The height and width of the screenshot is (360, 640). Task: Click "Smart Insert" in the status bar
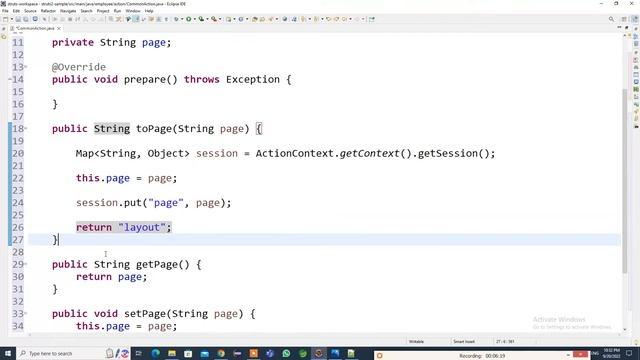click(464, 342)
